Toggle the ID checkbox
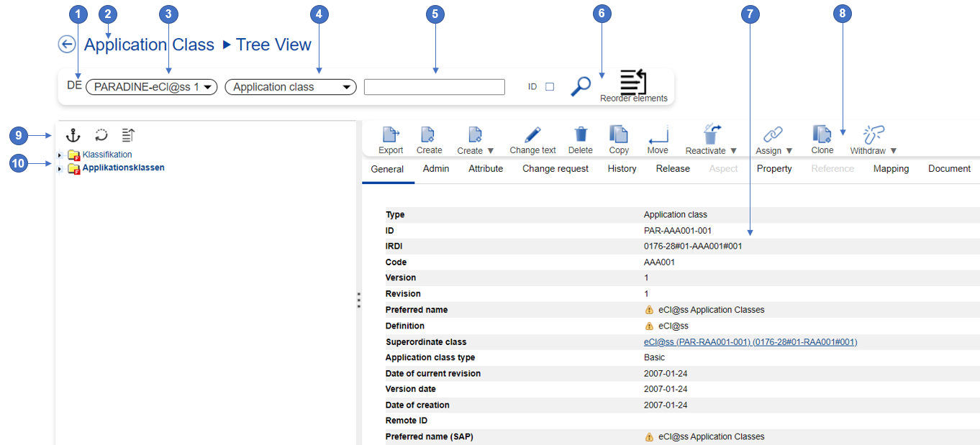The height and width of the screenshot is (445, 980). coord(550,87)
